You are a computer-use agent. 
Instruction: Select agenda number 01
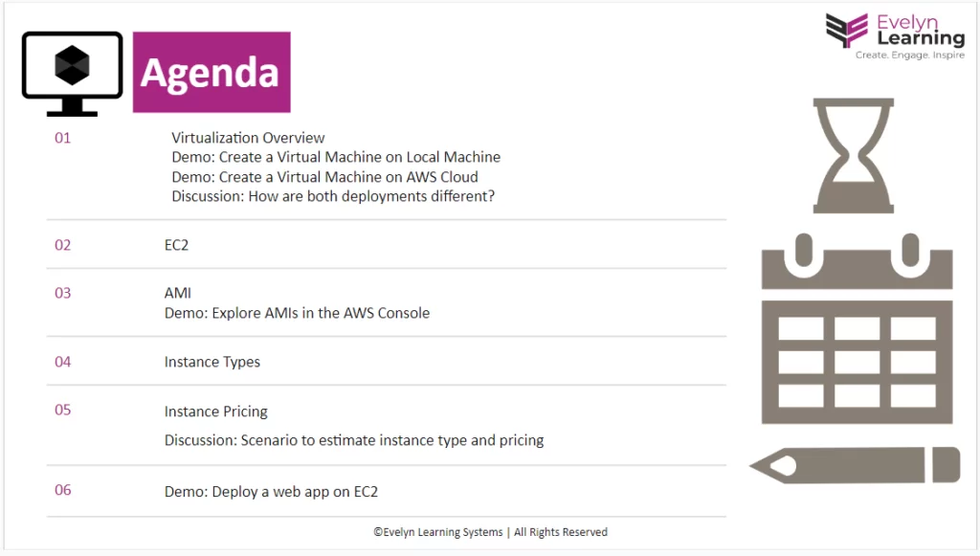pyautogui.click(x=63, y=138)
